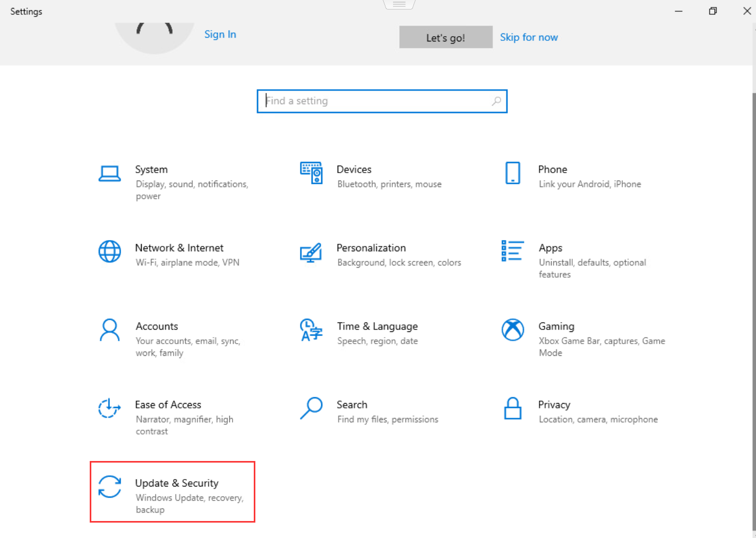Open Gaming via the Xbox icon
Image resolution: width=756 pixels, height=538 pixels.
click(513, 330)
